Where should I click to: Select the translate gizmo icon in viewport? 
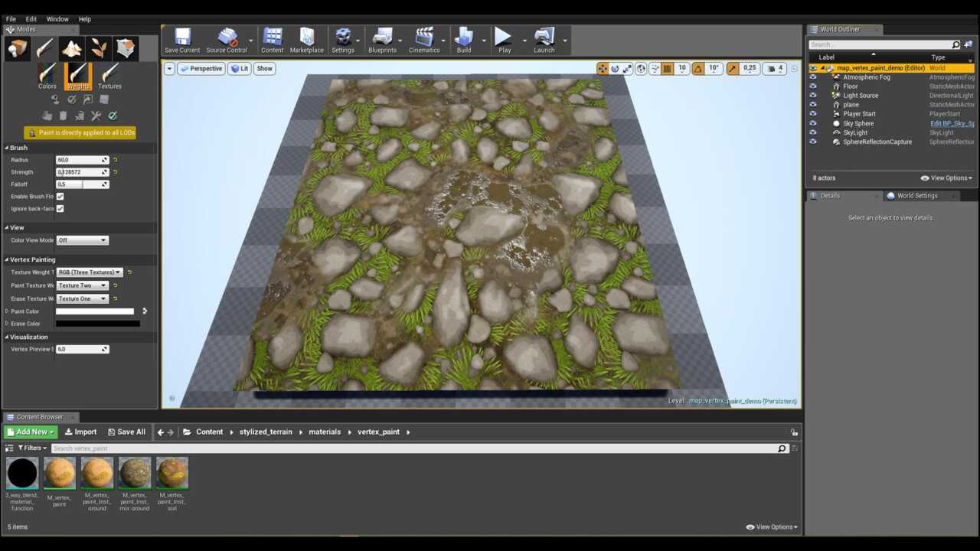click(603, 68)
